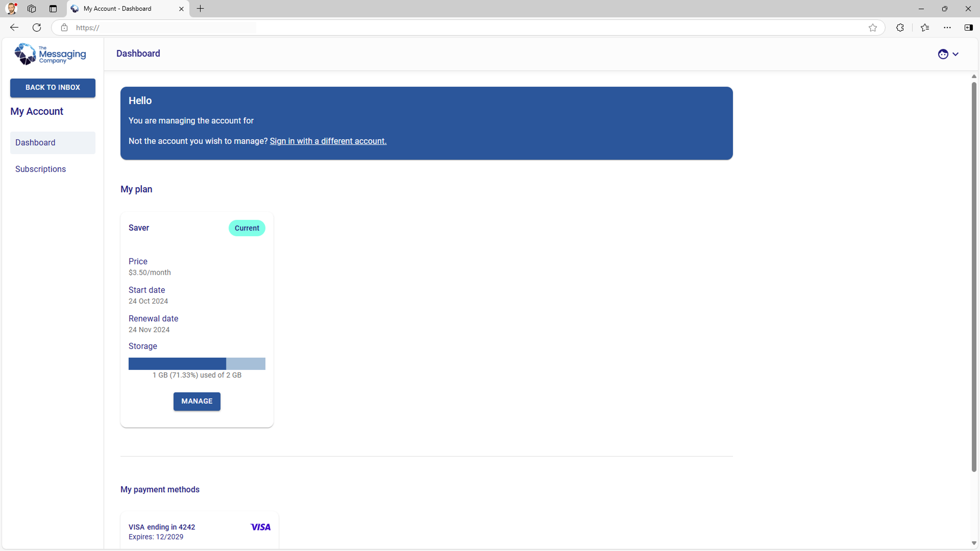Screen dimensions: 980x551
Task: Click the '24 Oct 2024' start date
Action: (x=148, y=301)
